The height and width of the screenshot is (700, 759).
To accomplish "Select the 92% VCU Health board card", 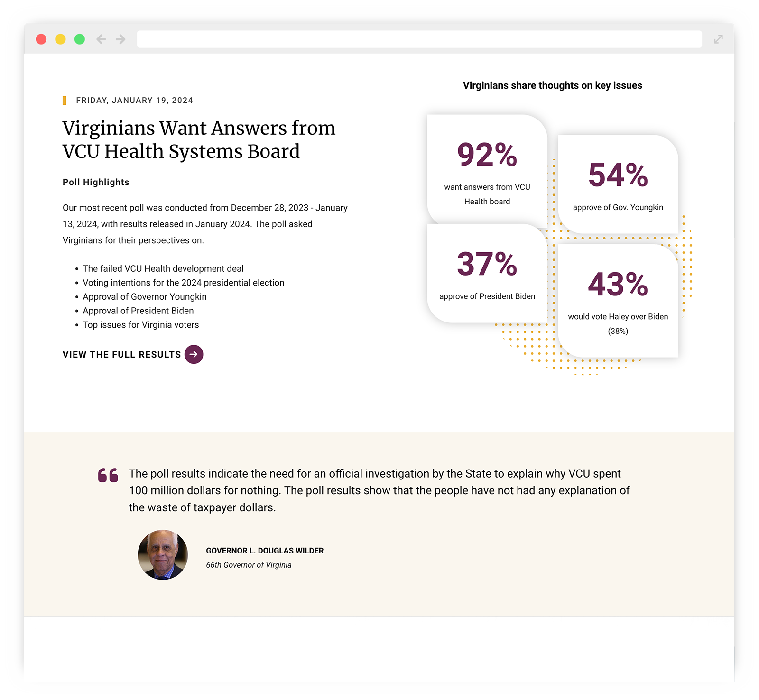I will click(x=487, y=169).
